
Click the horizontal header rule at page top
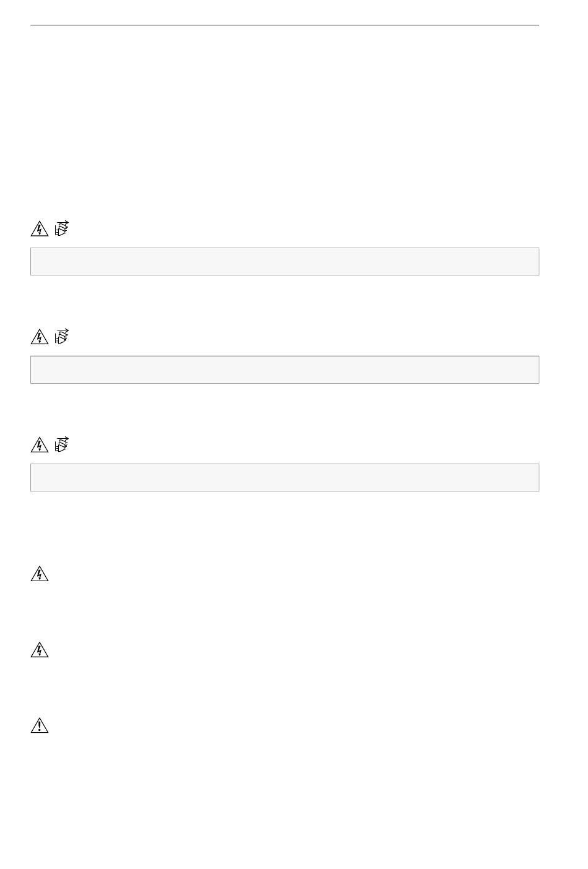click(x=285, y=25)
